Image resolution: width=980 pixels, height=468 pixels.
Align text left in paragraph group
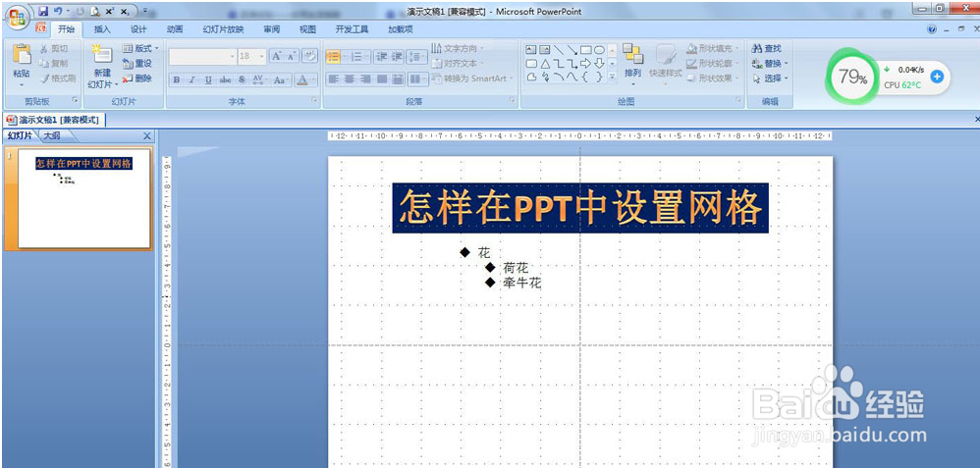point(333,79)
